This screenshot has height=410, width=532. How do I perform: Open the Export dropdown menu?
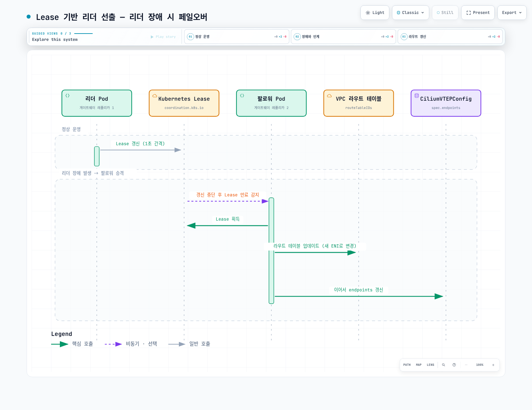pyautogui.click(x=512, y=13)
